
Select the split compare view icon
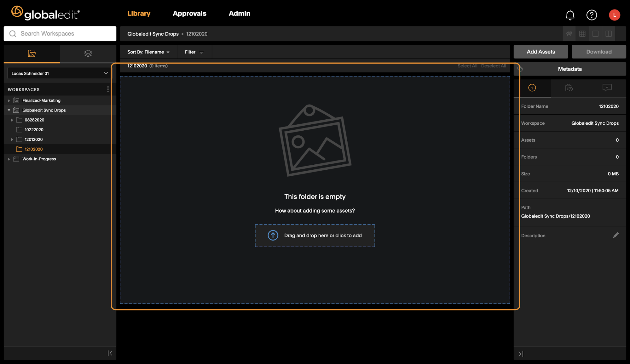609,34
